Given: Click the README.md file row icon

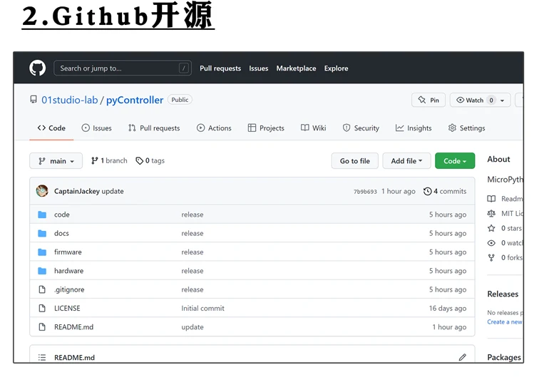Looking at the screenshot, I should tap(42, 326).
